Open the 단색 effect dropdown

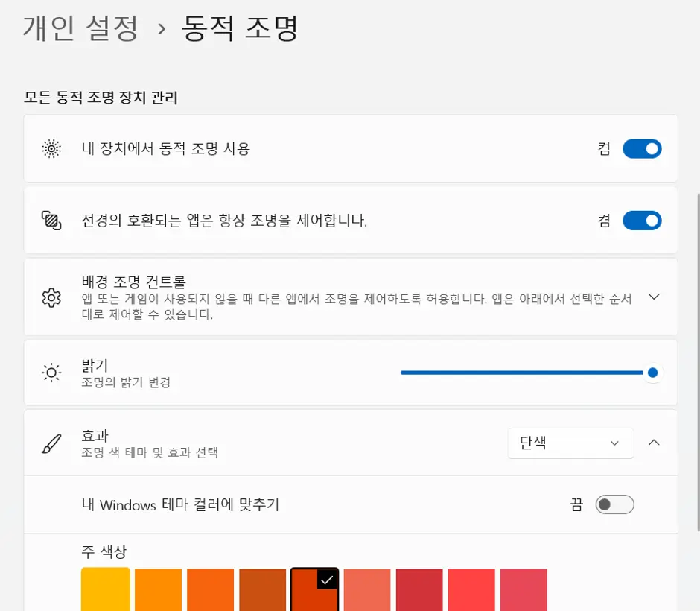click(570, 443)
